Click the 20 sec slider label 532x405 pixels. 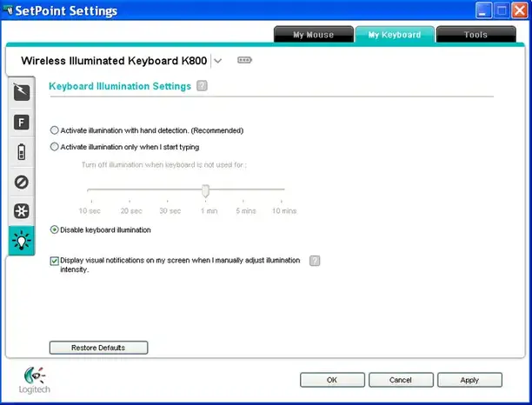click(x=131, y=210)
